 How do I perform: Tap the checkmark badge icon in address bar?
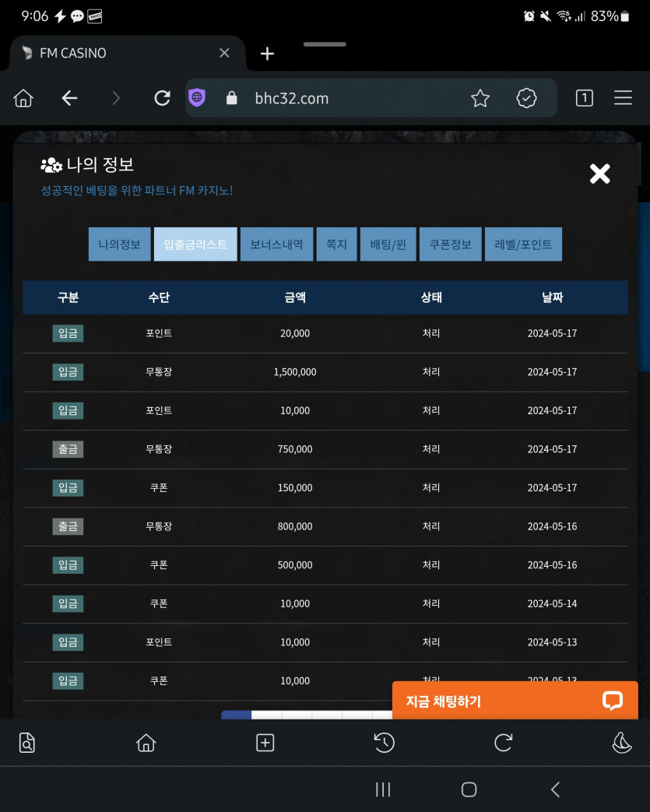coord(526,98)
